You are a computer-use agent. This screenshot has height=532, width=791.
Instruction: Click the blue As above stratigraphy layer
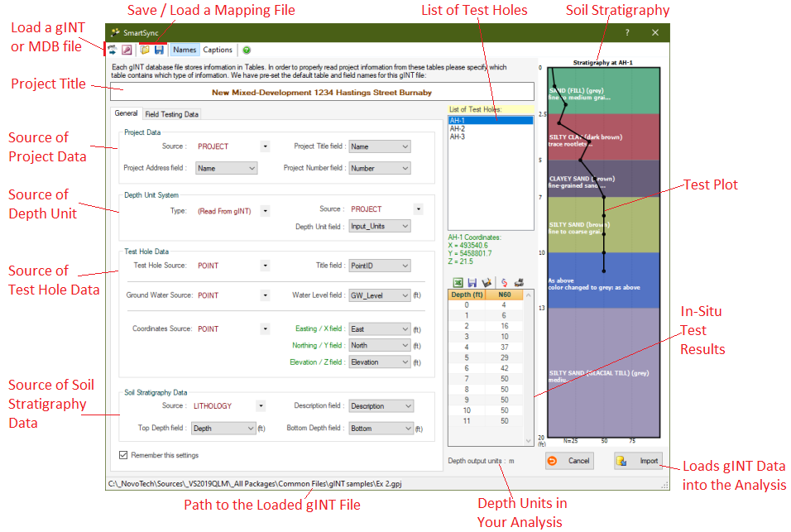tap(604, 280)
